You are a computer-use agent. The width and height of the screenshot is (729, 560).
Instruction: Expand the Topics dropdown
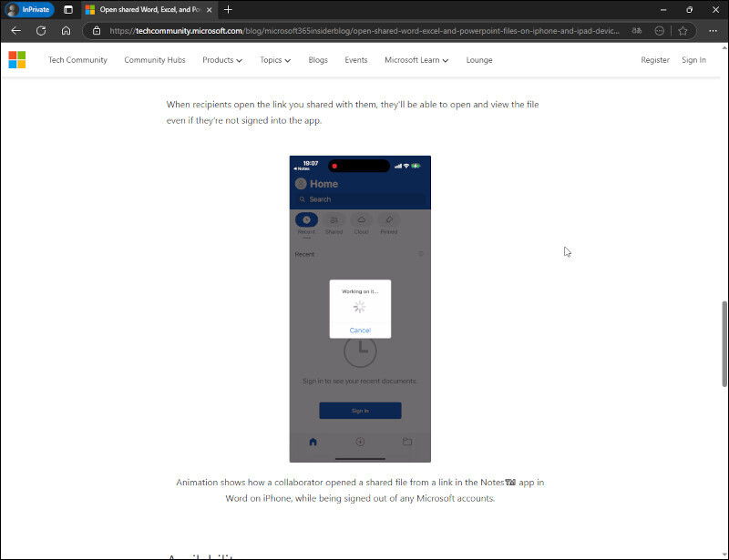pyautogui.click(x=275, y=60)
